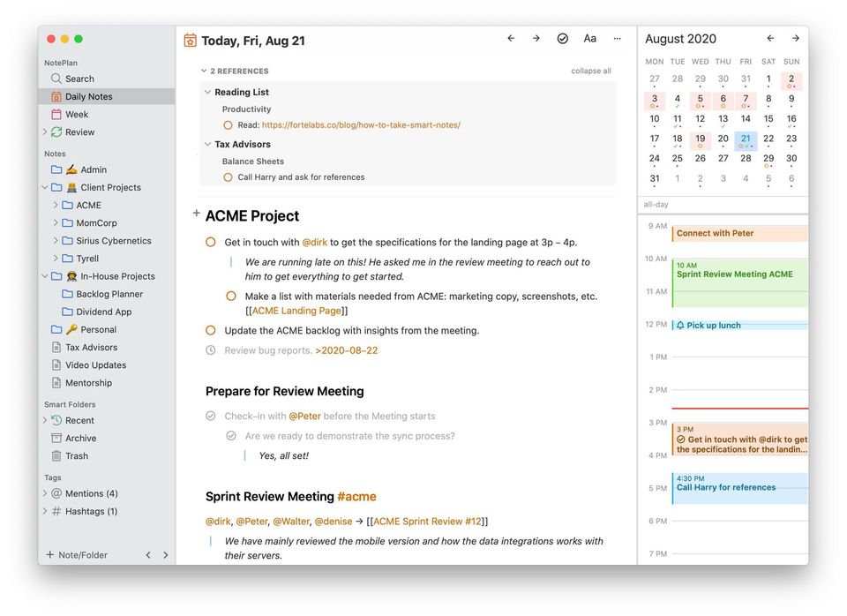
Task: Open the Aa font settings
Action: tap(590, 38)
